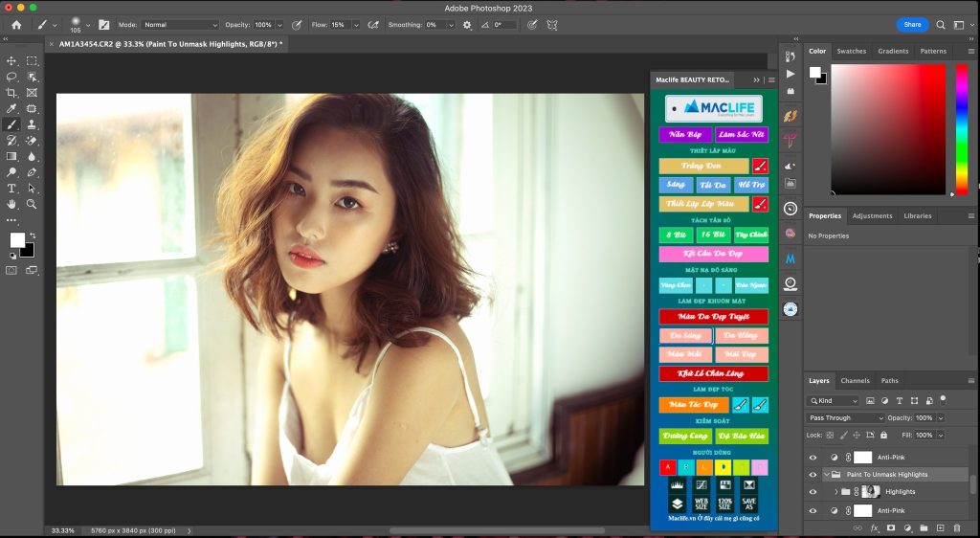The image size is (980, 538).
Task: Switch to the Channels tab
Action: pos(855,381)
